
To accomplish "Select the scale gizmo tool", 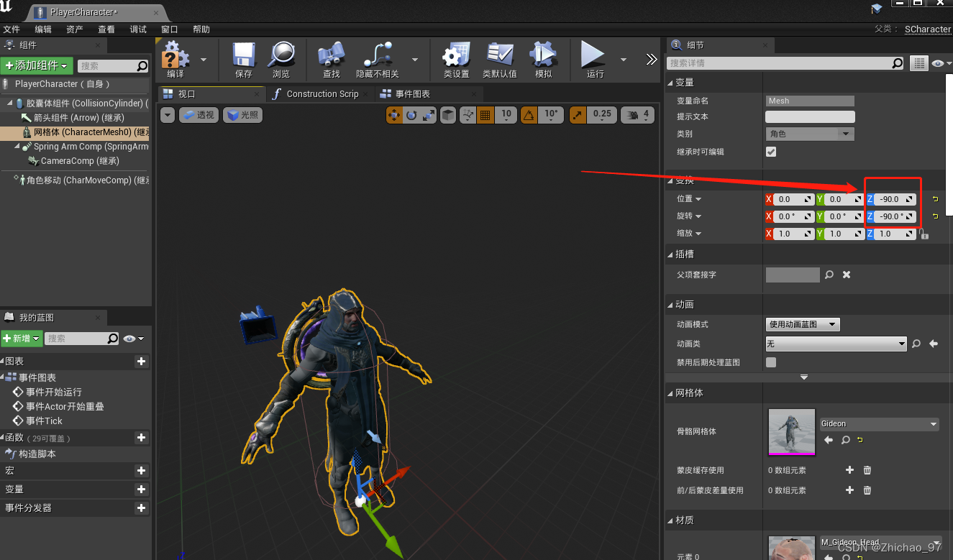I will [428, 114].
